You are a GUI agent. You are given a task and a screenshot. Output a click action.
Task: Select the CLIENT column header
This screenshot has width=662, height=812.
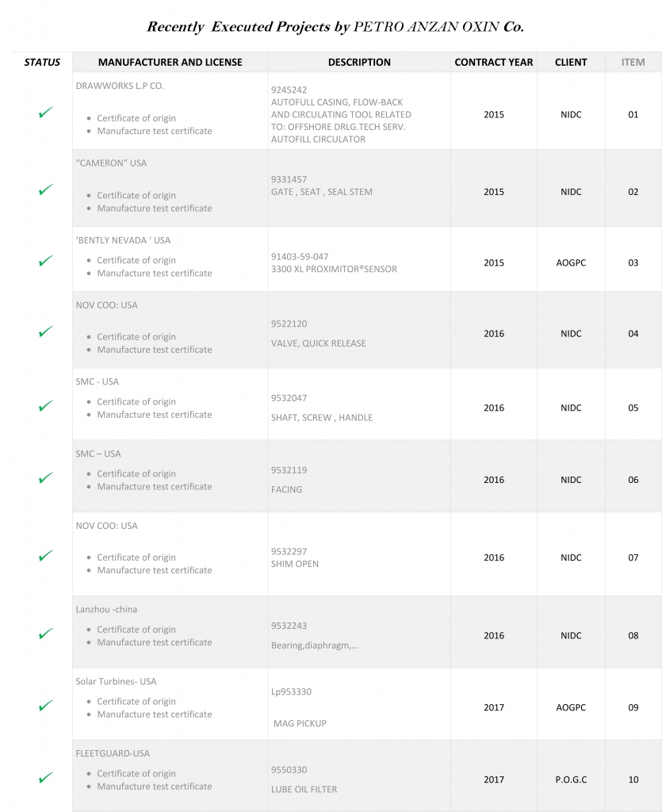(571, 62)
